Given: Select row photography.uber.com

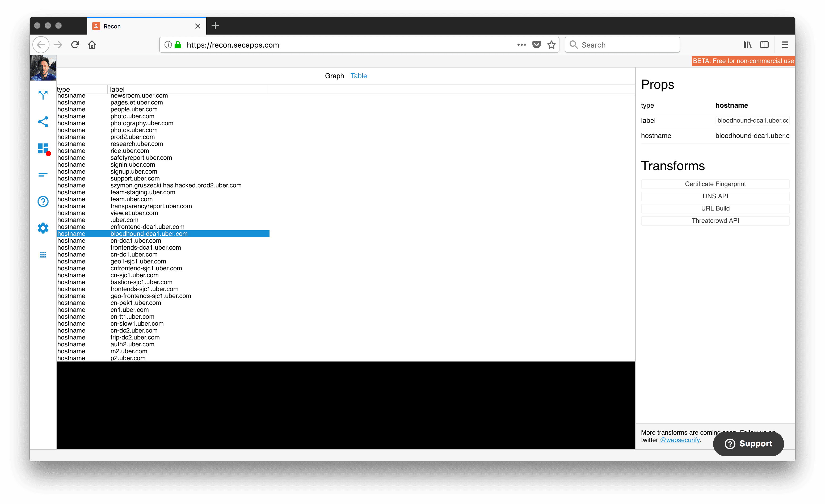Looking at the screenshot, I should tap(163, 123).
